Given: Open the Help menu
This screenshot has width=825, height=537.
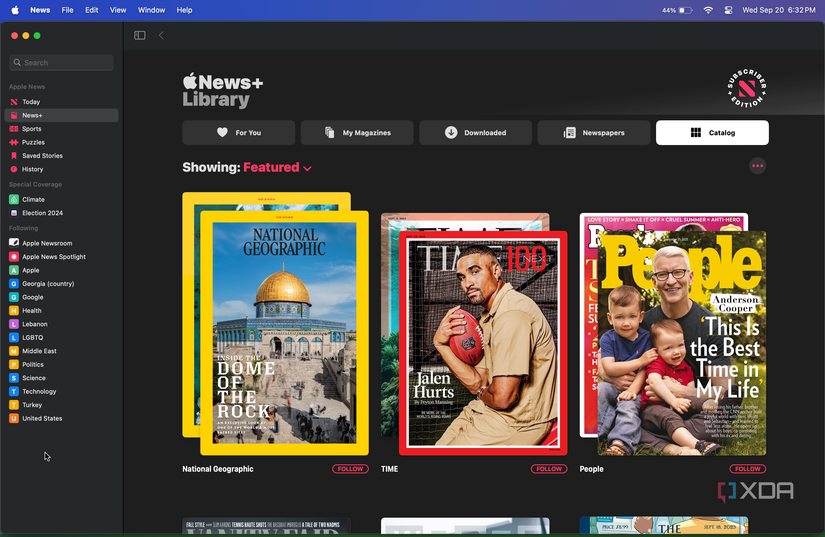Looking at the screenshot, I should tap(184, 10).
